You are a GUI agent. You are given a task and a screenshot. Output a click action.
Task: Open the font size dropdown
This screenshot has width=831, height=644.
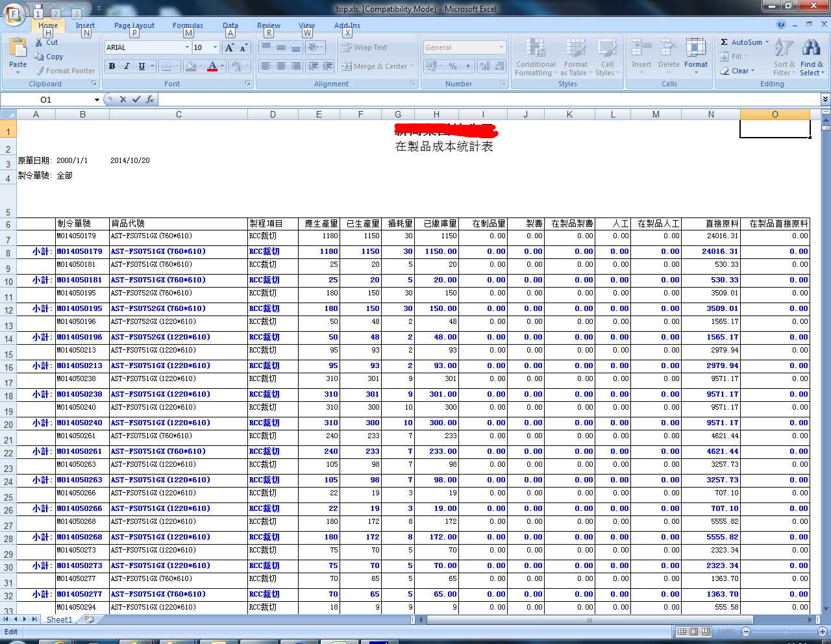coord(216,47)
